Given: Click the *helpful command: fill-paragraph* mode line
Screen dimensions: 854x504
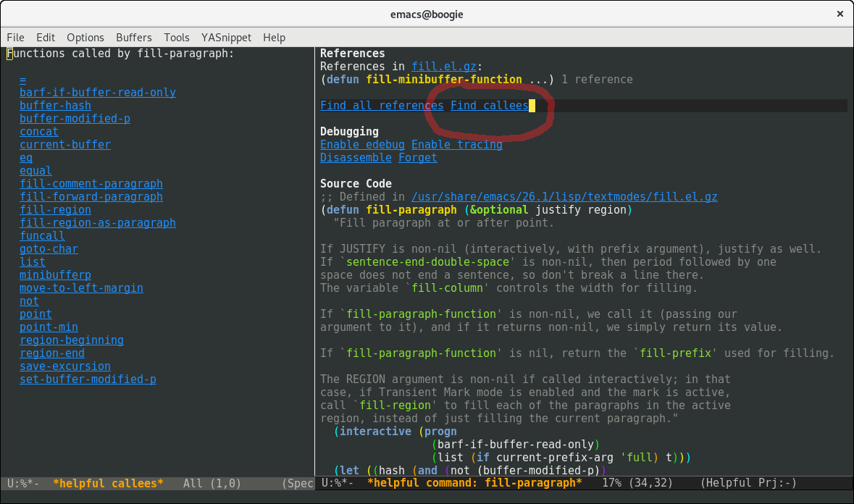Looking at the screenshot, I should pos(474,483).
